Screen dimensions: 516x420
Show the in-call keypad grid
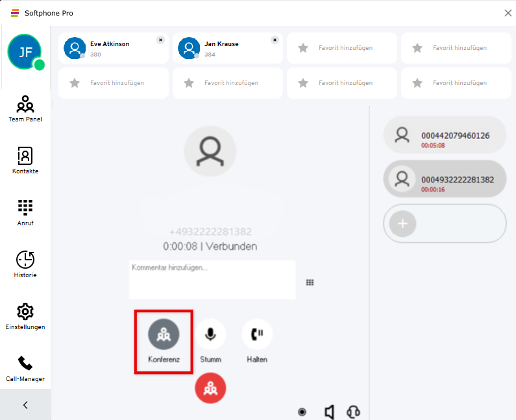coord(310,282)
